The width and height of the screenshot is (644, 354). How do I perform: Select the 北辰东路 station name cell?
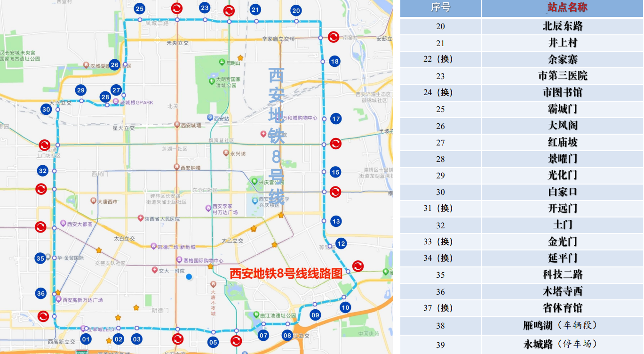[563, 26]
